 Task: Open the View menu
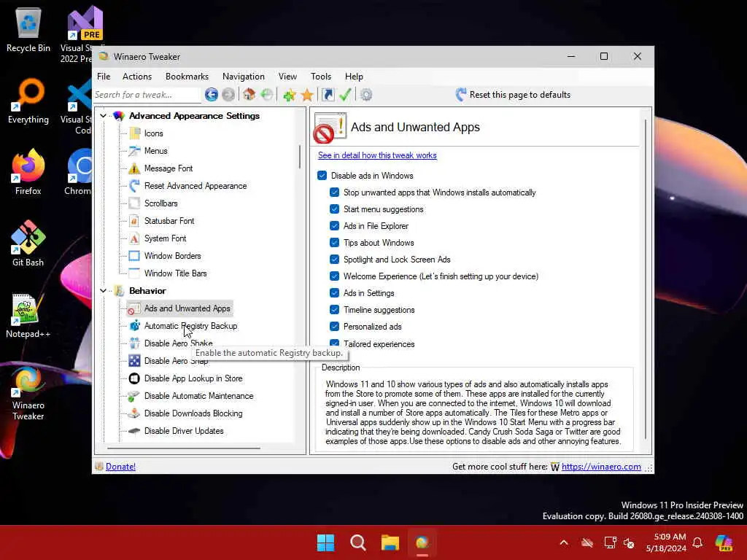[x=287, y=77]
